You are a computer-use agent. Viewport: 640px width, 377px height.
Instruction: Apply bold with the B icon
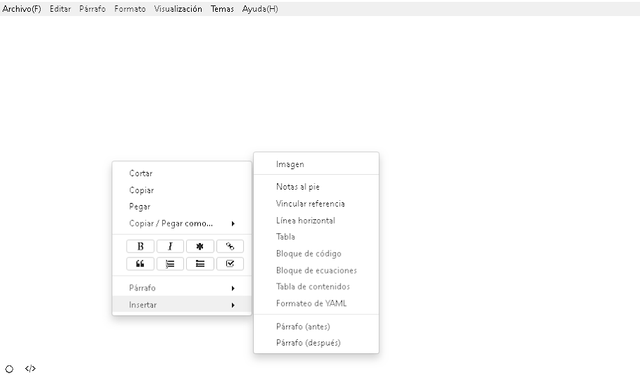pyautogui.click(x=140, y=246)
